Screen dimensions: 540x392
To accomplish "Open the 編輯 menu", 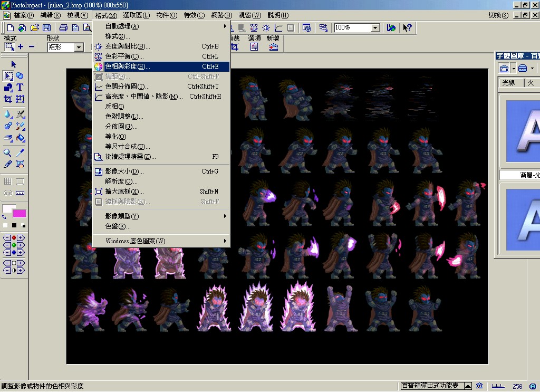I will pos(50,15).
